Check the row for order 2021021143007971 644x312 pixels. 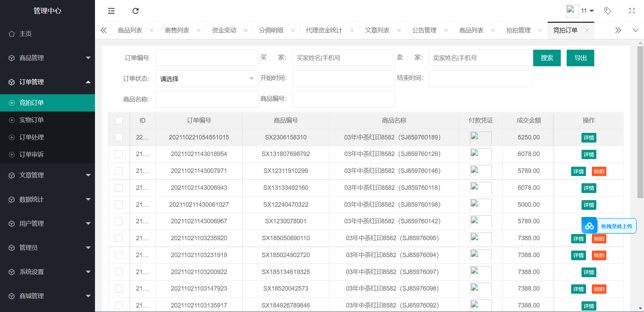(x=119, y=171)
